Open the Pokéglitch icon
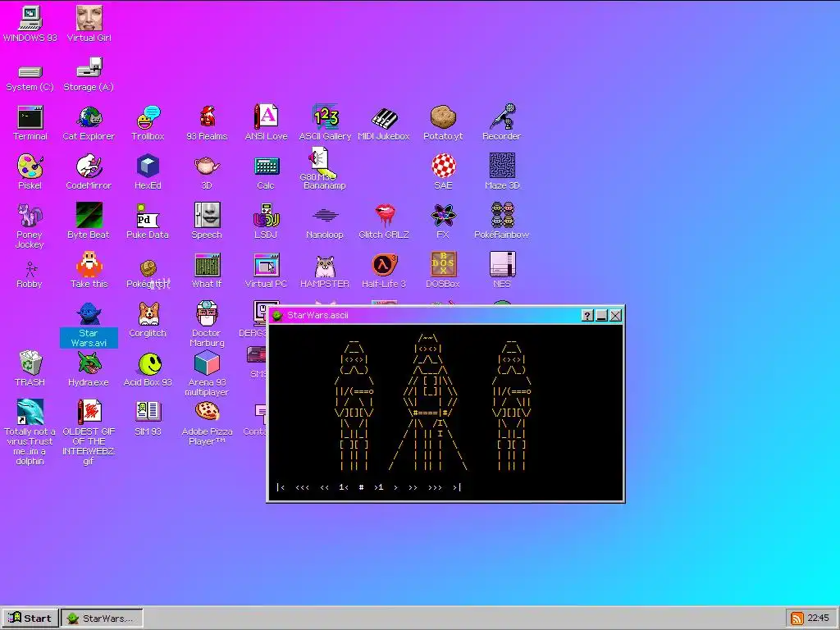The height and width of the screenshot is (630, 840). point(148,274)
